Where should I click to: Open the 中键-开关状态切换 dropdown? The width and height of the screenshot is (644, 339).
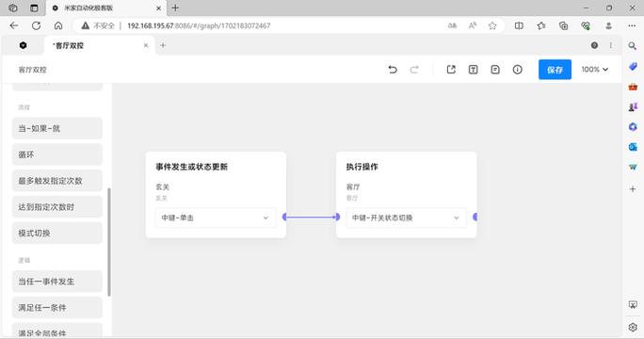(406, 218)
